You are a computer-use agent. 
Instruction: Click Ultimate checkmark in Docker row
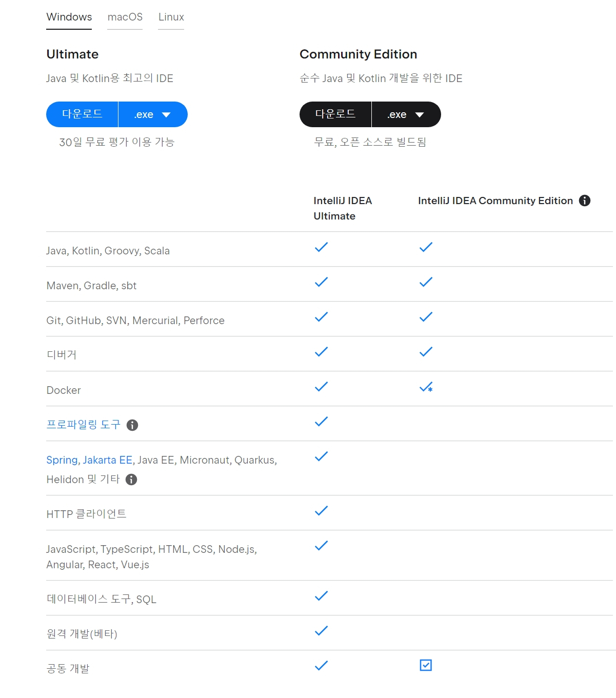pyautogui.click(x=321, y=387)
